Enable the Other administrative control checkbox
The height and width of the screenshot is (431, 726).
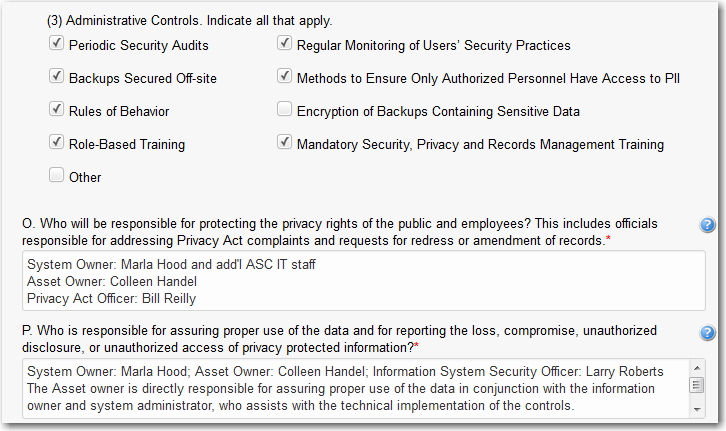tap(57, 176)
